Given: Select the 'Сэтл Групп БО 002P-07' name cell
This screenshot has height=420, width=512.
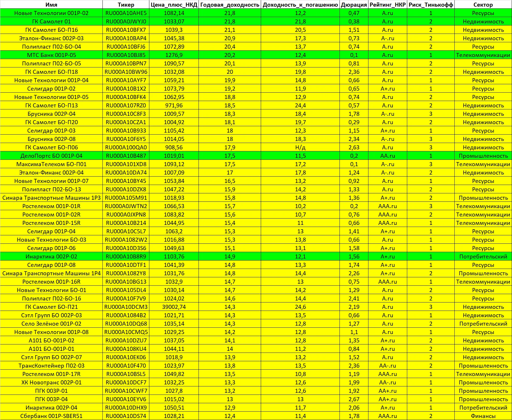Looking at the screenshot, I should [x=52, y=357].
